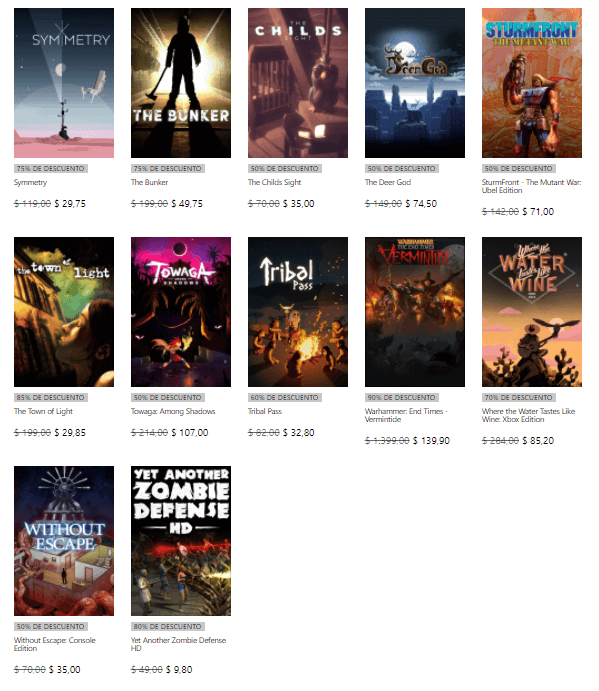This screenshot has width=599, height=691.
Task: Click the Without Escape cover art
Action: point(64,541)
